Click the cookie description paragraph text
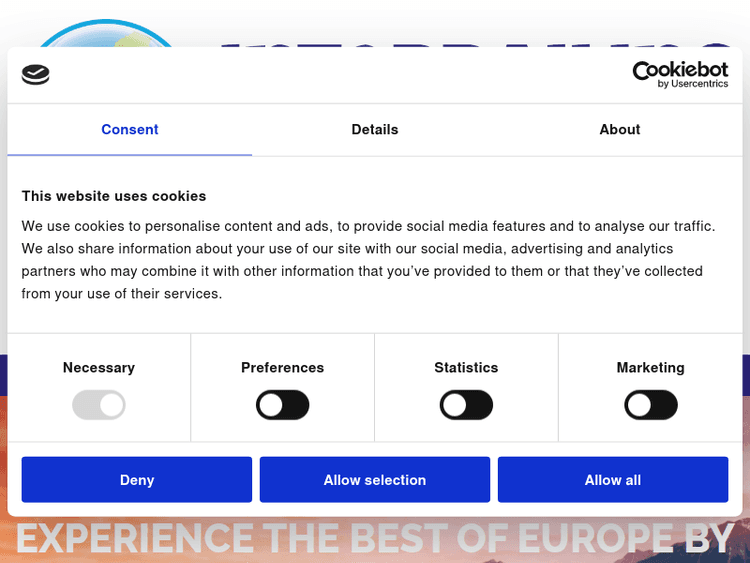 [368, 260]
